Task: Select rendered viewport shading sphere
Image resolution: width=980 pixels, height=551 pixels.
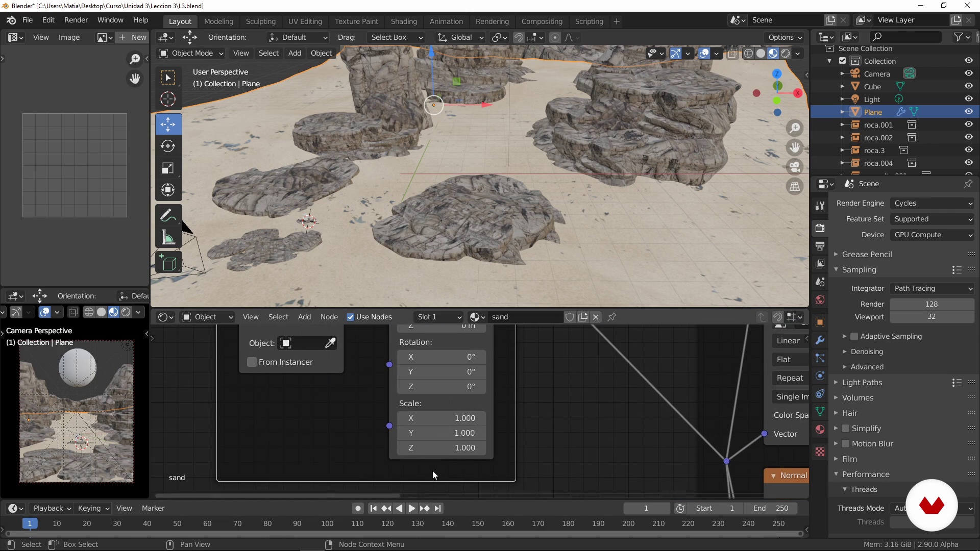Action: [x=786, y=54]
